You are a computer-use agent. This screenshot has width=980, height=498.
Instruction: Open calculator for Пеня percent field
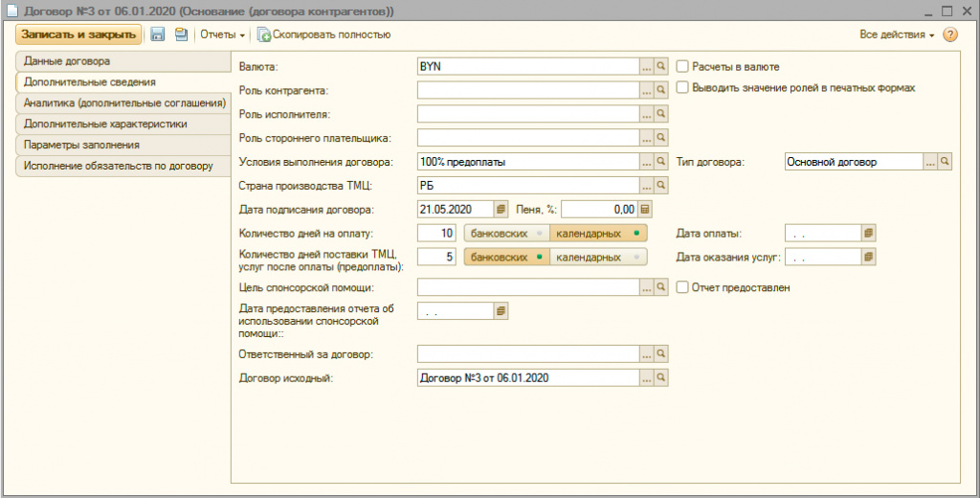pos(645,209)
